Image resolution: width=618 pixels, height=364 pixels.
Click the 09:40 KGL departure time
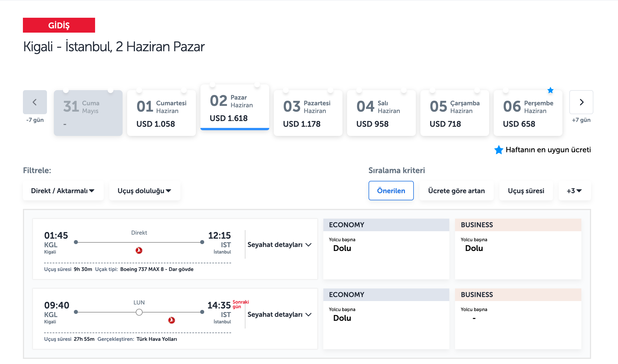coord(57,305)
